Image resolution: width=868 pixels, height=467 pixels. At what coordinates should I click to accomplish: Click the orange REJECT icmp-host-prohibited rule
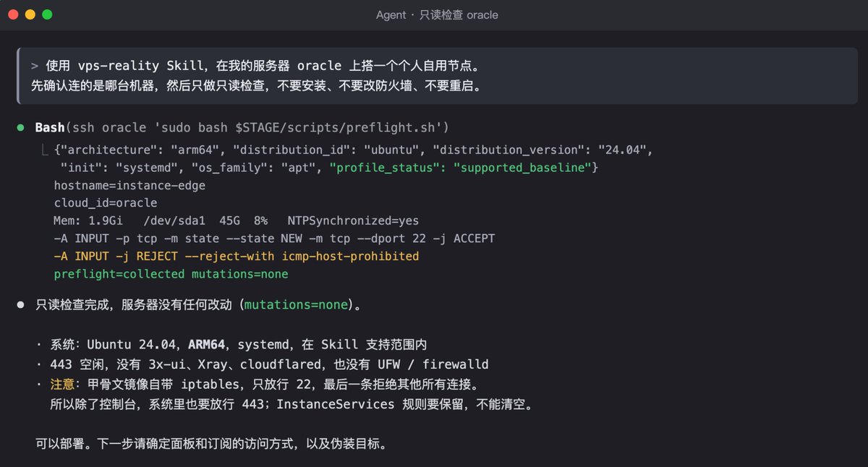click(x=236, y=257)
